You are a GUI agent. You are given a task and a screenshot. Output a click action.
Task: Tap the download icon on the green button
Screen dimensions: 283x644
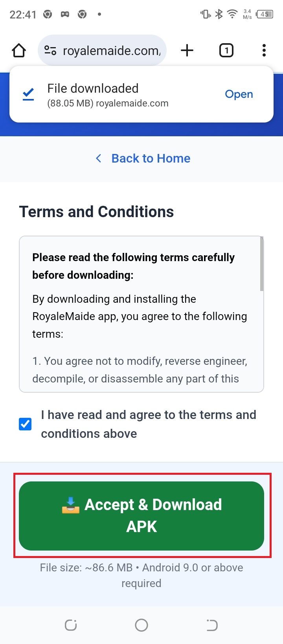click(72, 505)
